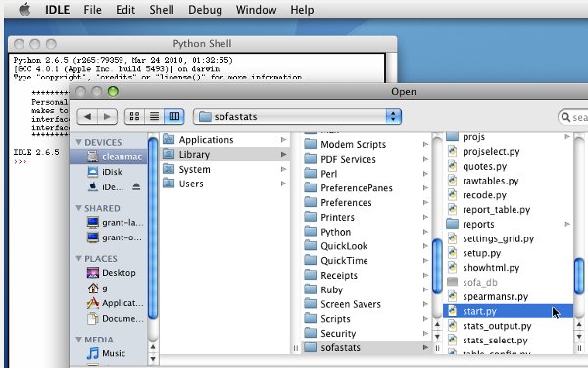Open the Debug menu
Viewport: 588px width, 368px height.
point(205,10)
